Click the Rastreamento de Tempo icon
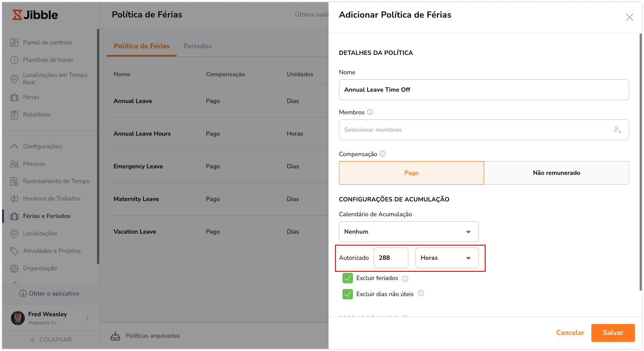 click(x=14, y=181)
